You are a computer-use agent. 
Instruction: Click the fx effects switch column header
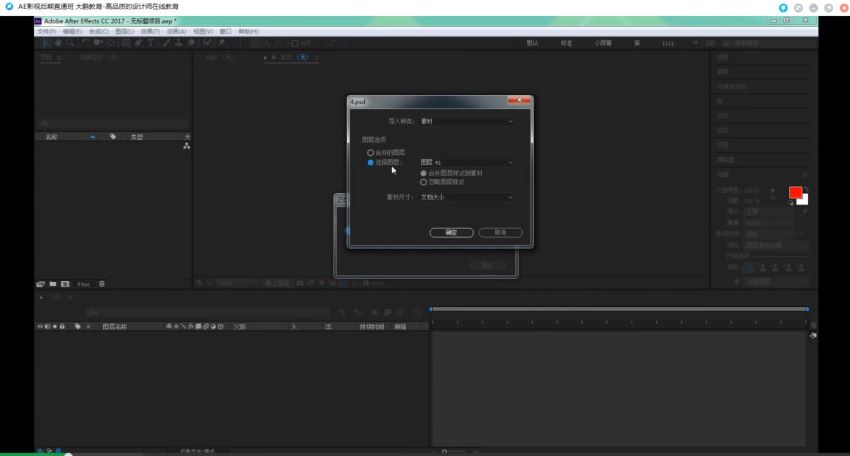pyautogui.click(x=191, y=326)
